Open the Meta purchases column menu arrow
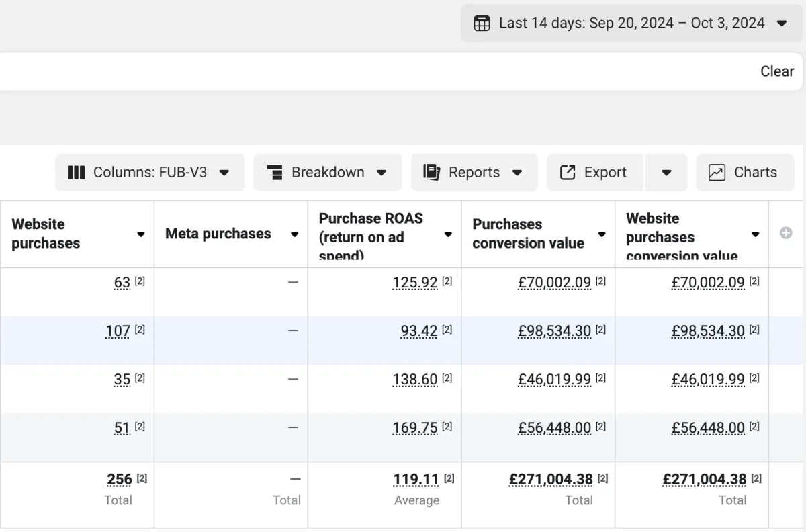 click(294, 234)
